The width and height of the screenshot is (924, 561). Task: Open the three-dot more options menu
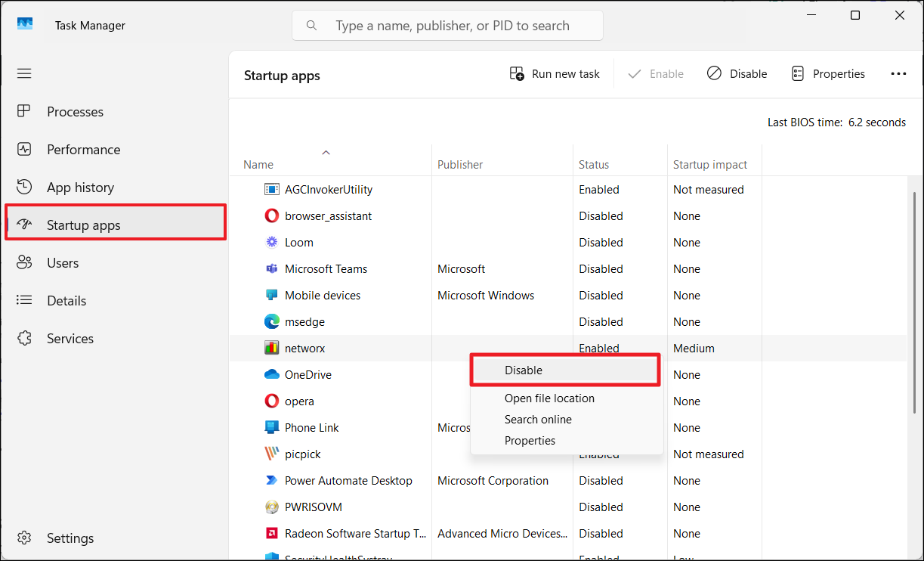[898, 74]
